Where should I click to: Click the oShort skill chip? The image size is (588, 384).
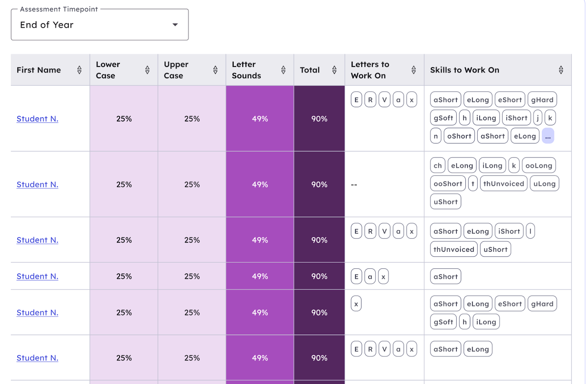pyautogui.click(x=459, y=136)
